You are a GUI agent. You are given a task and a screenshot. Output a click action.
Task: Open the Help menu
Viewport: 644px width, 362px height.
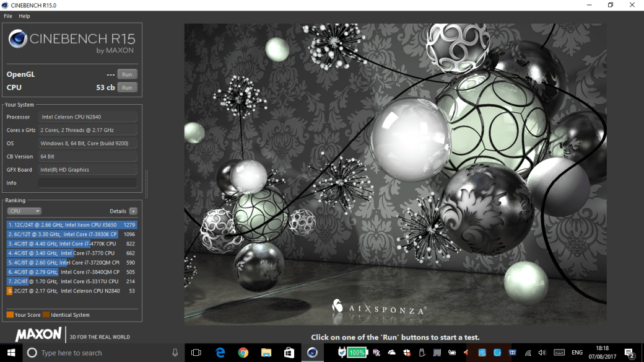pos(24,16)
